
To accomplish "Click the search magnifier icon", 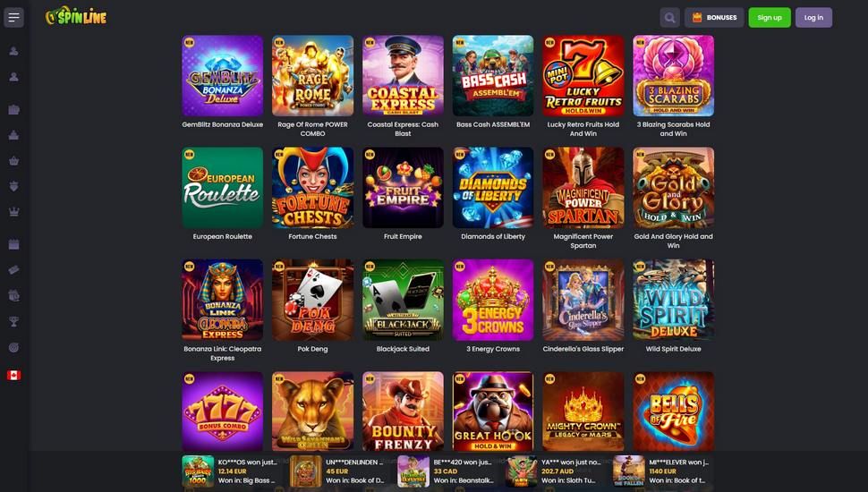I will pyautogui.click(x=670, y=18).
